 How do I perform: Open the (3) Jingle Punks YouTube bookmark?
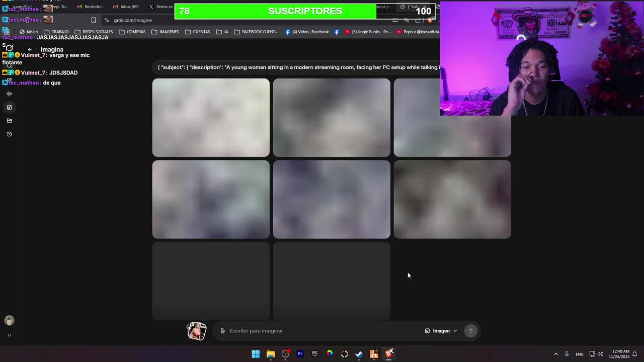pos(368,32)
